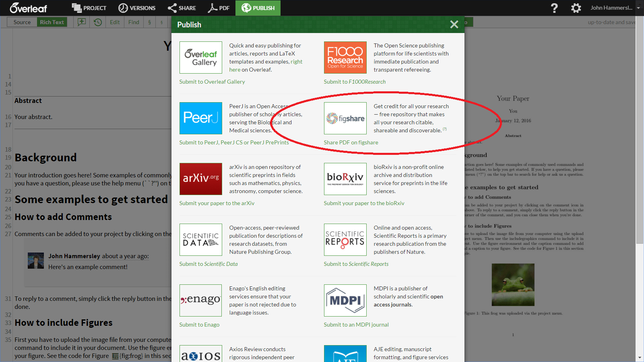The width and height of the screenshot is (644, 362).
Task: Click the arXiv.org logo
Action: click(x=201, y=179)
